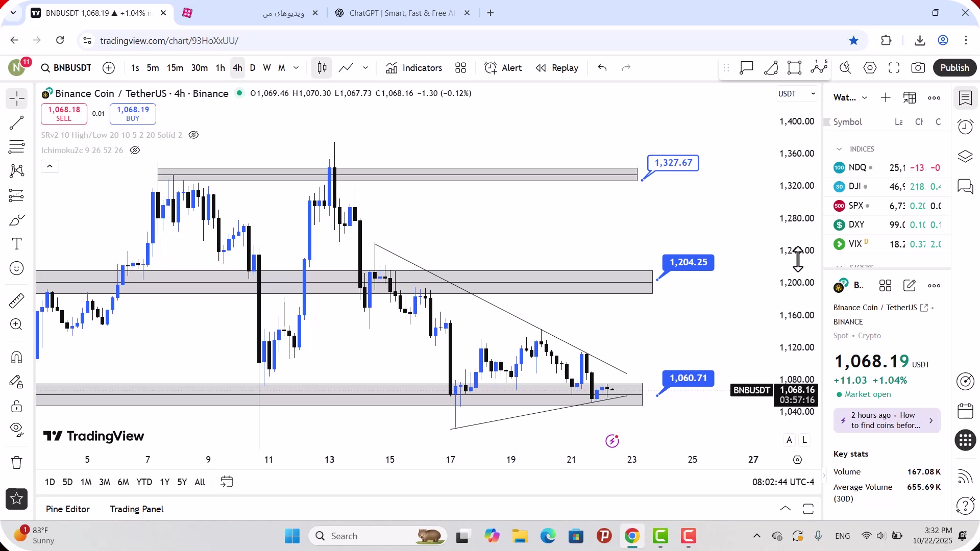980x551 pixels.
Task: Open watchlist advanced view
Action: coord(910,97)
